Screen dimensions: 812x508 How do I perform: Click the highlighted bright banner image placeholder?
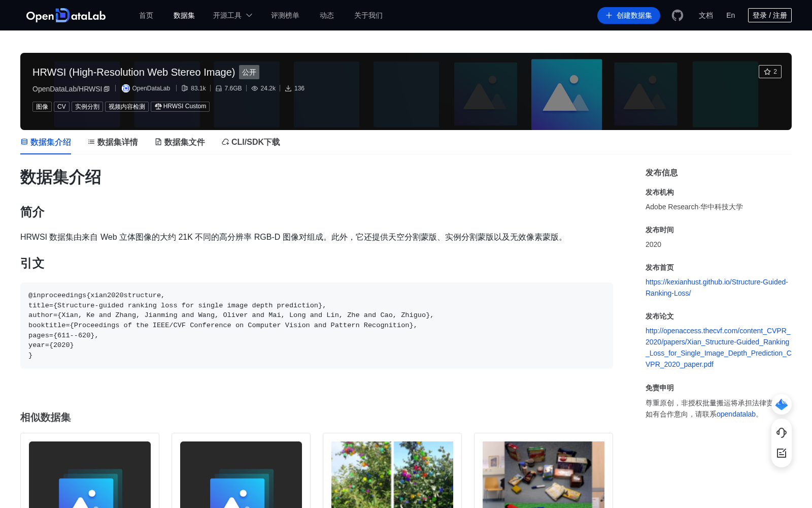(x=566, y=94)
